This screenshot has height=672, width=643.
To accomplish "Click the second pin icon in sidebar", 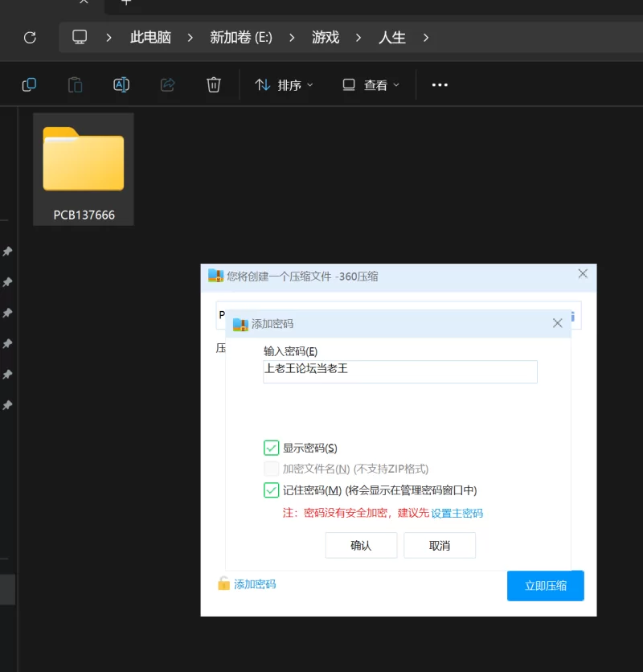I will (7, 282).
